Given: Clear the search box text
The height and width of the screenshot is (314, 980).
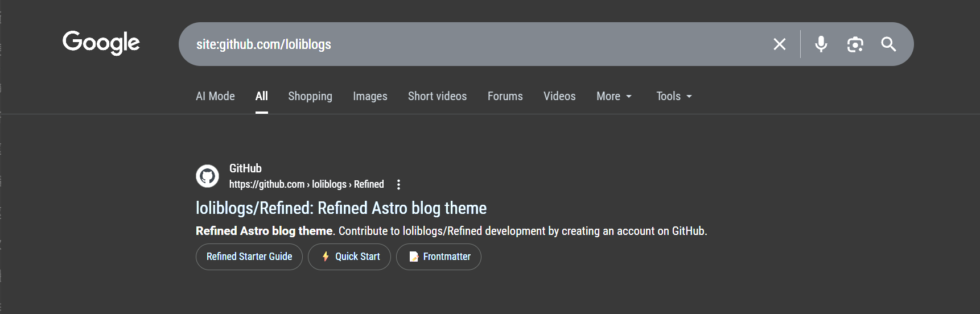Looking at the screenshot, I should coord(779,44).
